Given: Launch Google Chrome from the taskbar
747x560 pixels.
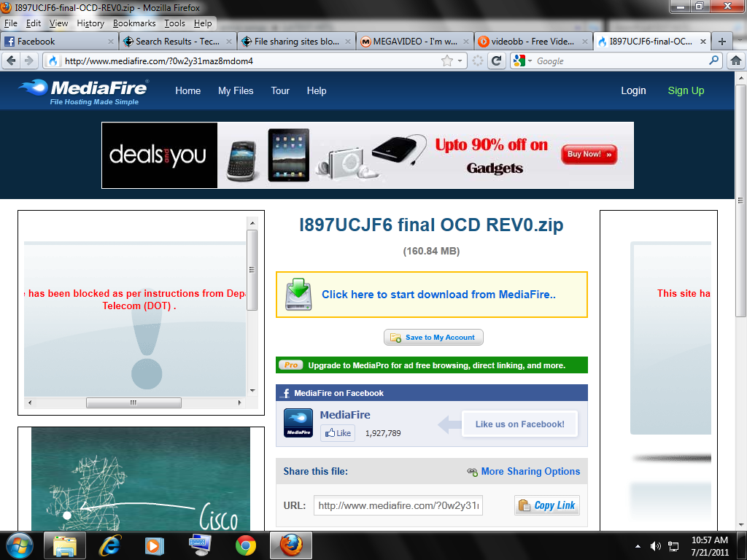Looking at the screenshot, I should click(x=246, y=545).
